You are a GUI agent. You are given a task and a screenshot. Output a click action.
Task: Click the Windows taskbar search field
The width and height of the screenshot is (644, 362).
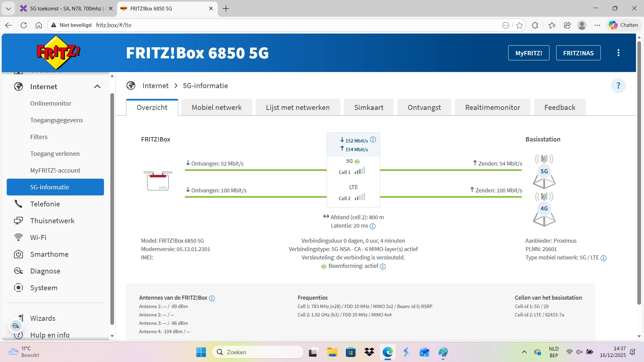(258, 352)
